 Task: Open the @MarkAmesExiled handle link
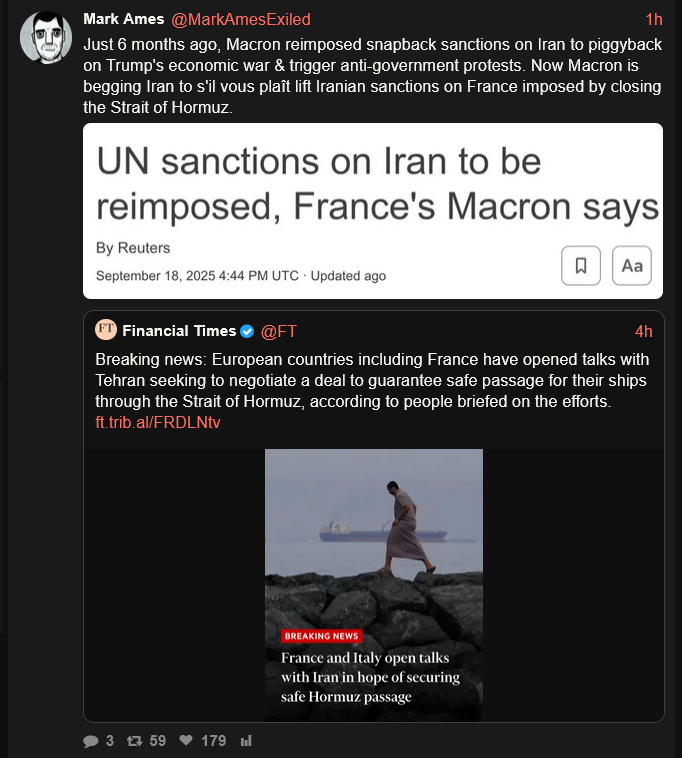pos(241,19)
